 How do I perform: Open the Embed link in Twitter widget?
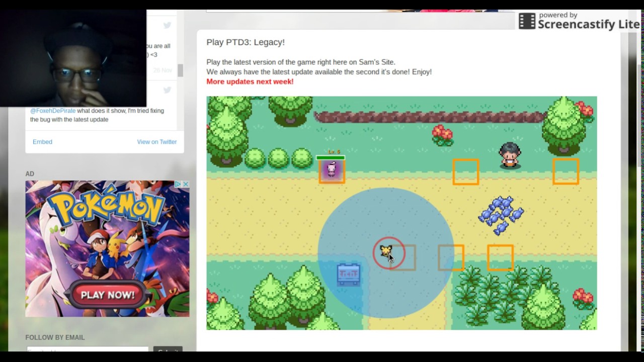click(x=42, y=142)
